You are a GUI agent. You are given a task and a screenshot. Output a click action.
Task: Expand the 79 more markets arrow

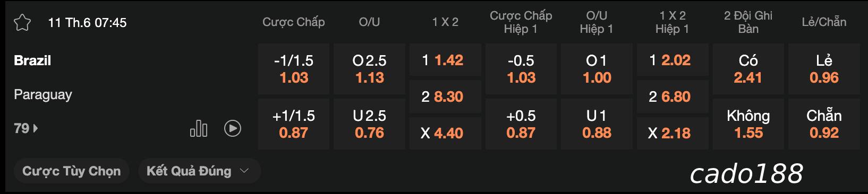pyautogui.click(x=25, y=128)
